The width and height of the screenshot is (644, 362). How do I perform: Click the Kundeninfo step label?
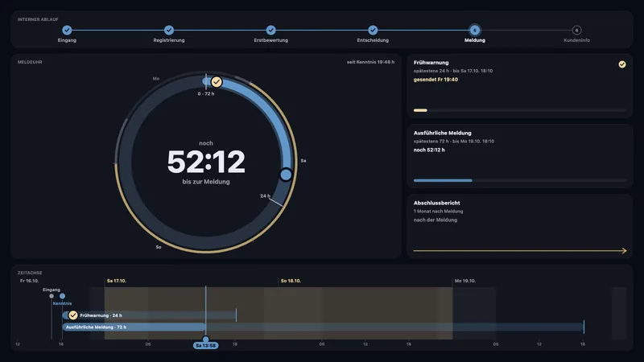click(576, 40)
